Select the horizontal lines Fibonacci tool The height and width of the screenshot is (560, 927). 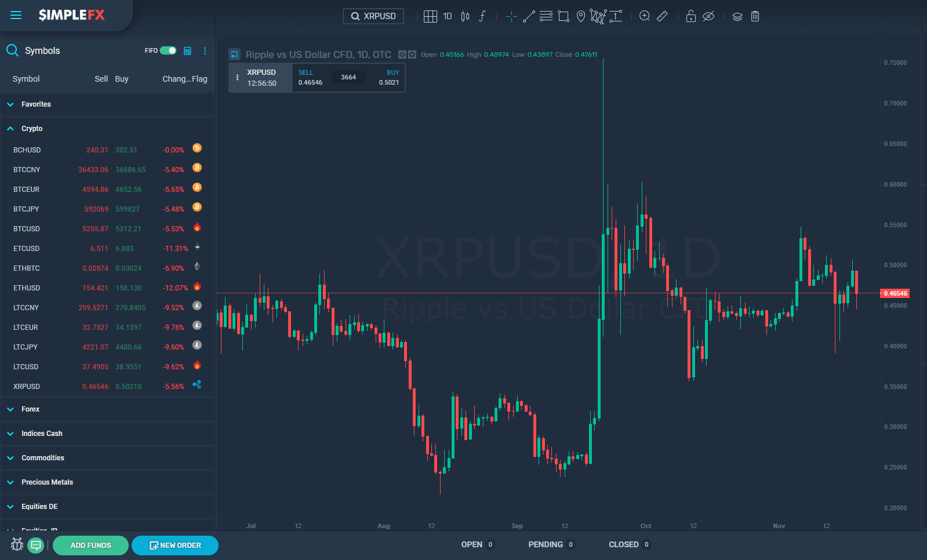click(x=546, y=16)
